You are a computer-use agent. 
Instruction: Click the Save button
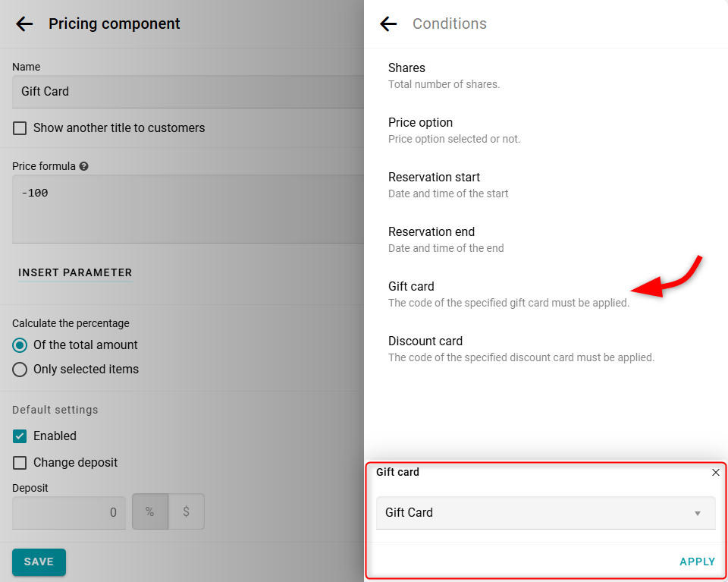[39, 562]
